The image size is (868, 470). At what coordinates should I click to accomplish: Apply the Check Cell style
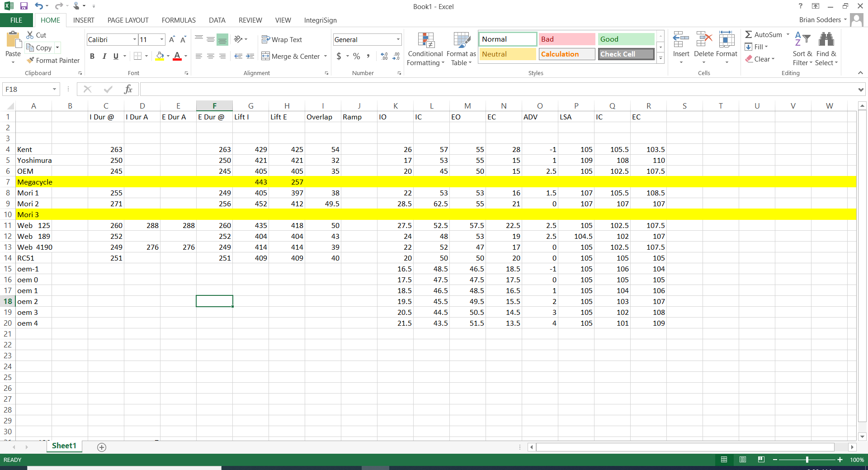coord(626,54)
